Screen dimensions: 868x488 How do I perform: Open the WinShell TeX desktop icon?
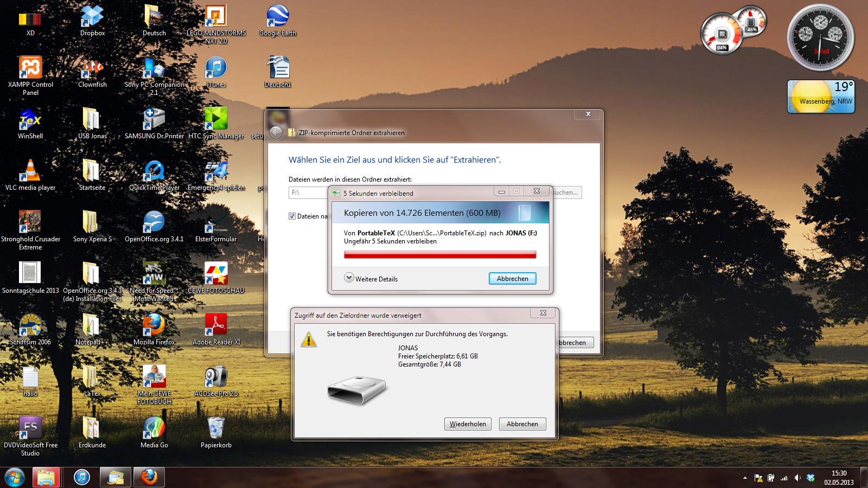click(30, 120)
